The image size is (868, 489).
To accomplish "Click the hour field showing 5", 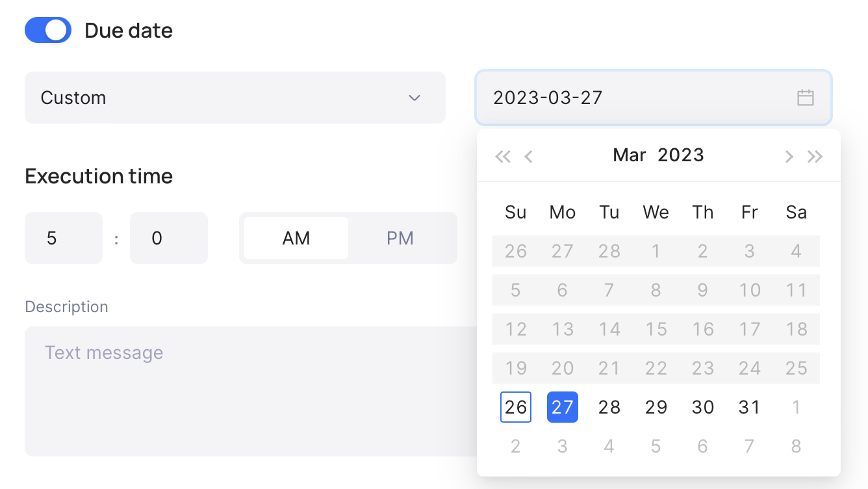I will click(63, 238).
